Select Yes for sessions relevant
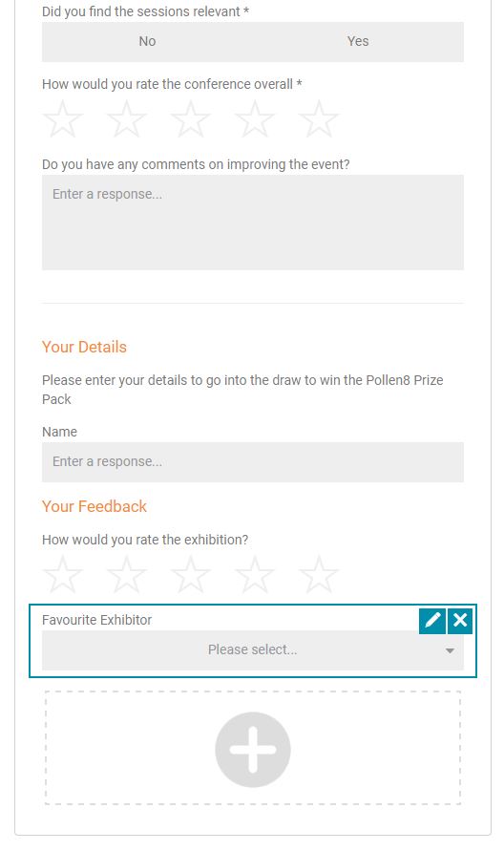Image resolution: width=504 pixels, height=851 pixels. pyautogui.click(x=358, y=42)
